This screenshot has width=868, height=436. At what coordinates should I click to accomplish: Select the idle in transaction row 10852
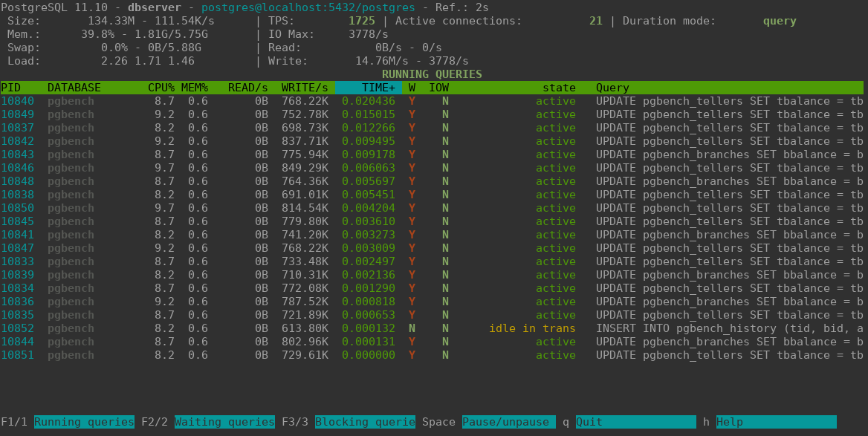pos(18,328)
